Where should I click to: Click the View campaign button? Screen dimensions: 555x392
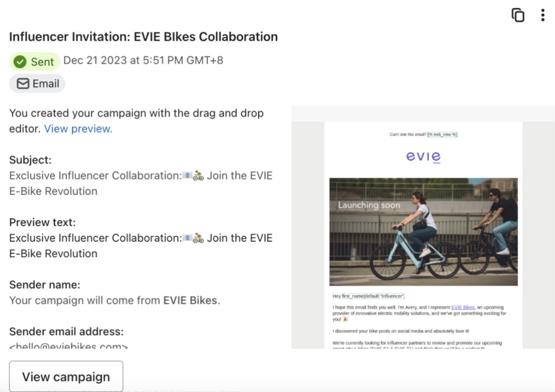(x=66, y=376)
